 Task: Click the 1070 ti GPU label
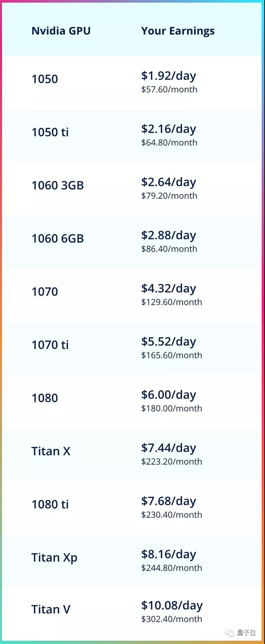tap(50, 345)
